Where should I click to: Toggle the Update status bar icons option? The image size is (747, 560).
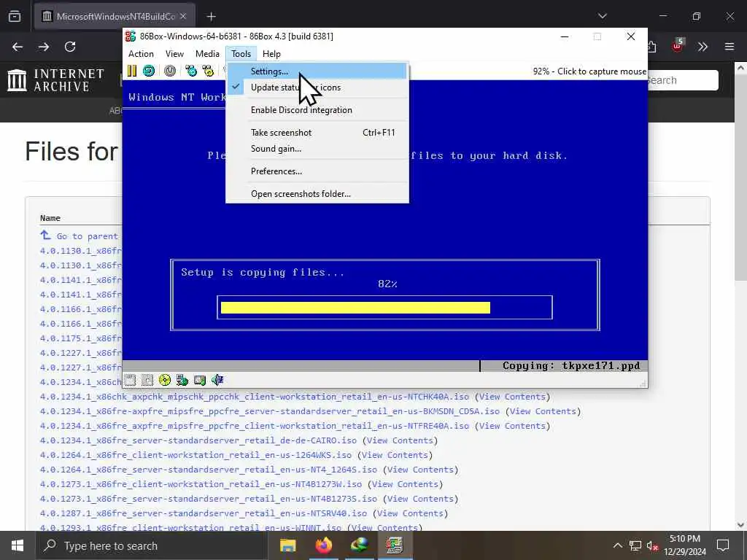pos(317,87)
